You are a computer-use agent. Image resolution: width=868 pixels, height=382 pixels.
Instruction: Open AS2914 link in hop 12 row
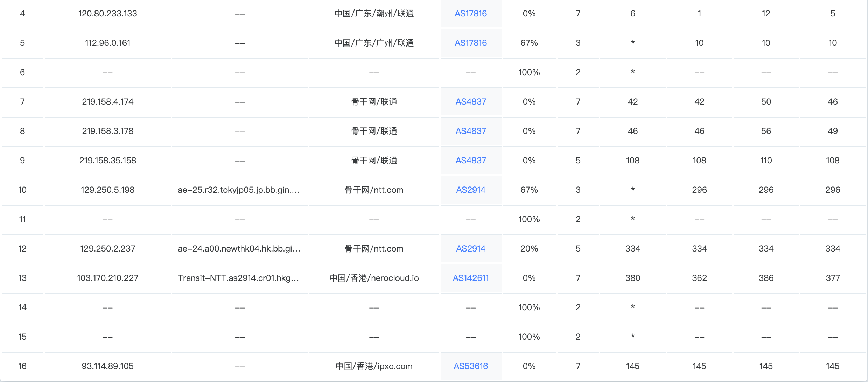[470, 249]
